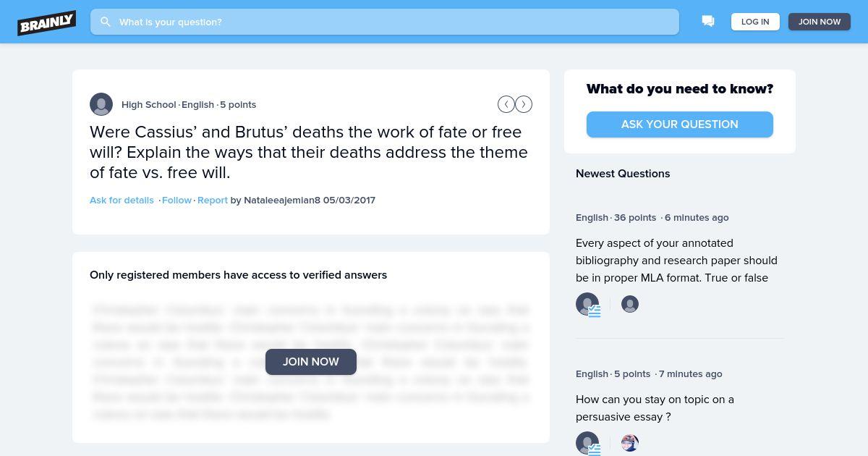Screen dimensions: 868x456
Task: Go to next question arrow
Action: pos(524,104)
